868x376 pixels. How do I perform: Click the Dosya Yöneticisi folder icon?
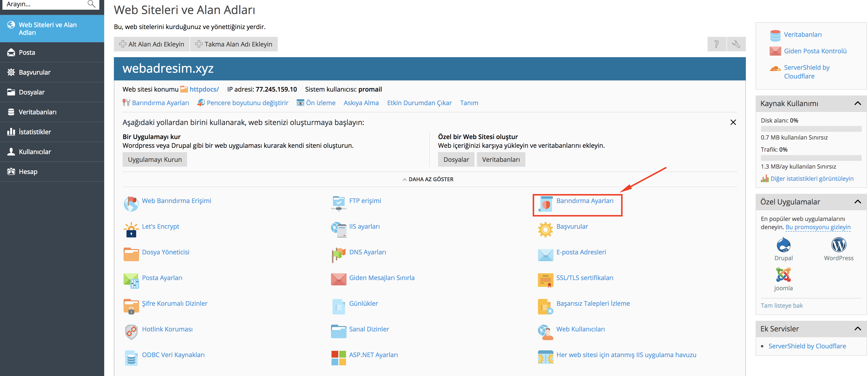131,255
